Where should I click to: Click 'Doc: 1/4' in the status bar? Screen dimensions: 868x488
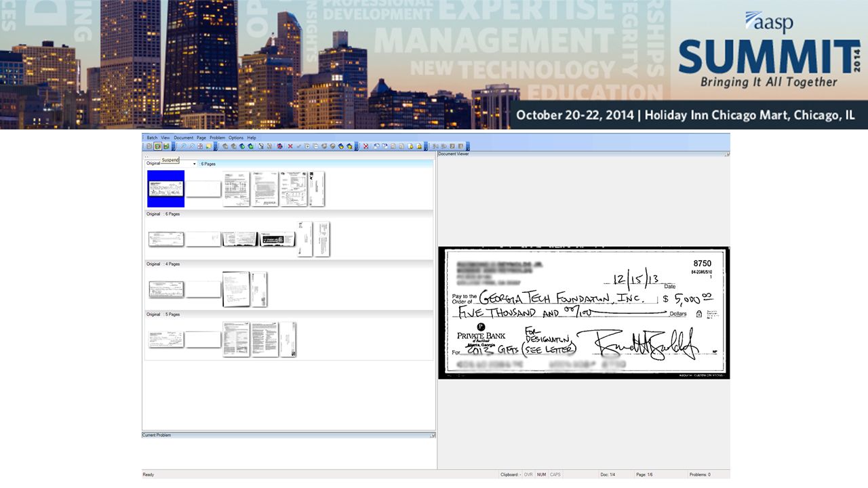point(608,474)
